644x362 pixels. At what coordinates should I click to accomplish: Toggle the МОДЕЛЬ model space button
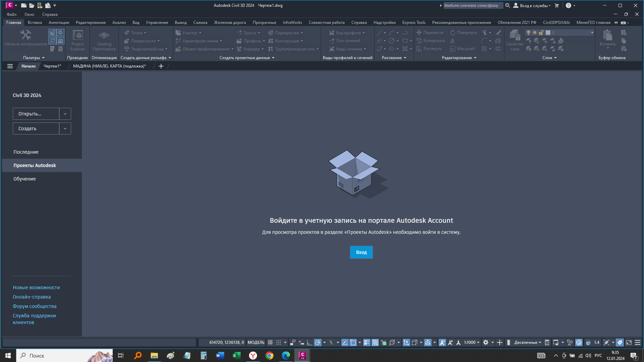pyautogui.click(x=256, y=342)
